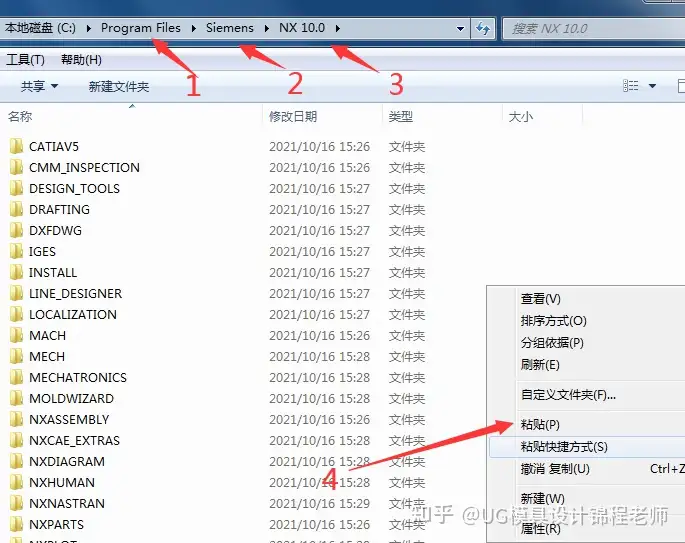The width and height of the screenshot is (685, 543).
Task: Open the 共享 dropdown in toolbar
Action: click(x=39, y=86)
